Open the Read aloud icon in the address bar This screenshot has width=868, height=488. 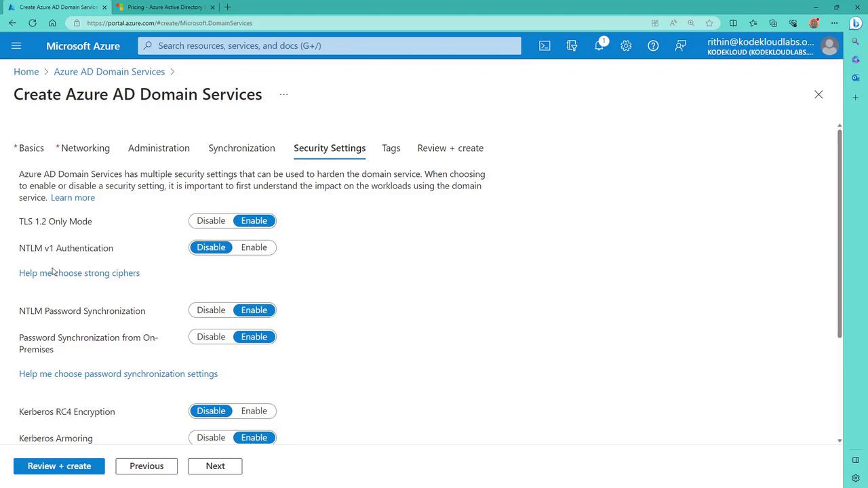click(673, 23)
